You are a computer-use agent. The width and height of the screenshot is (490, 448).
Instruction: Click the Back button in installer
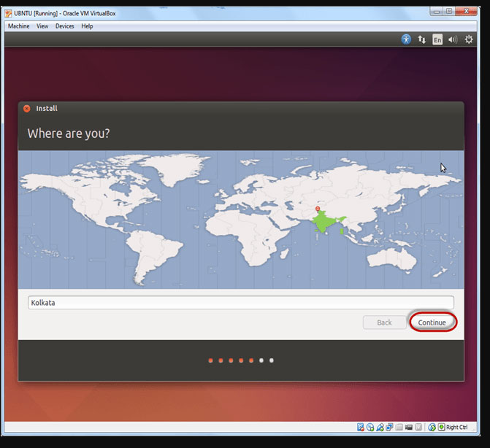[x=384, y=323]
